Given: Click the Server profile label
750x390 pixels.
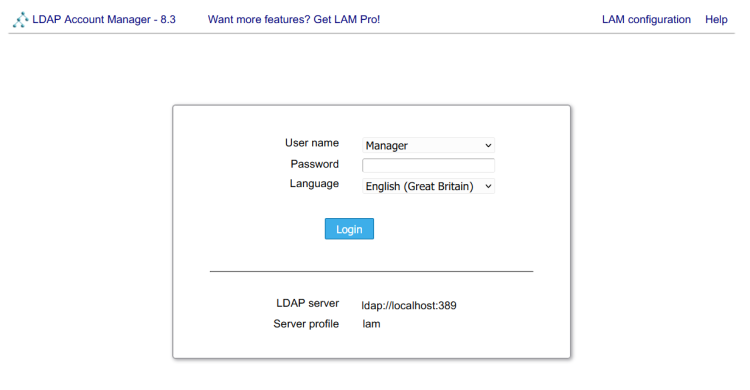Looking at the screenshot, I should pyautogui.click(x=306, y=324).
